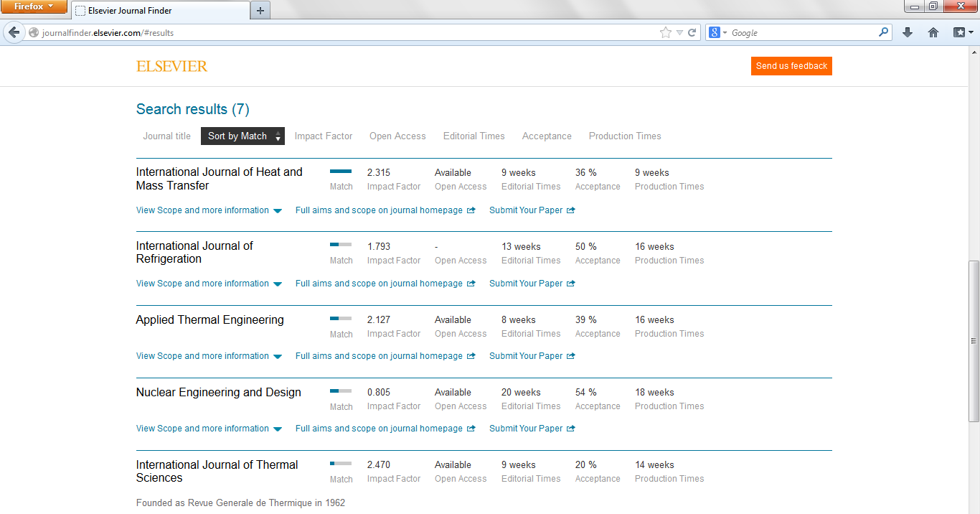Open a new tab with plus button

[260, 10]
